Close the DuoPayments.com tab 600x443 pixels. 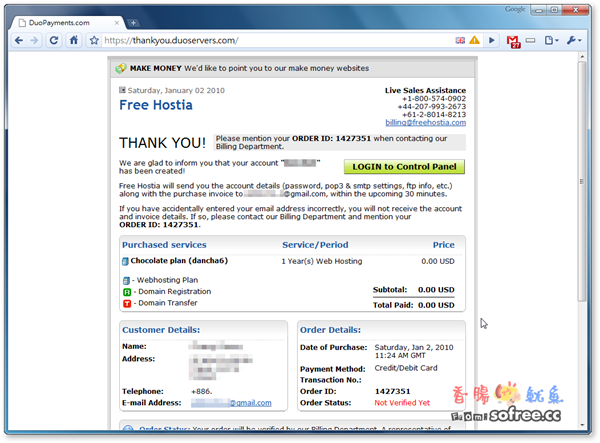[117, 23]
